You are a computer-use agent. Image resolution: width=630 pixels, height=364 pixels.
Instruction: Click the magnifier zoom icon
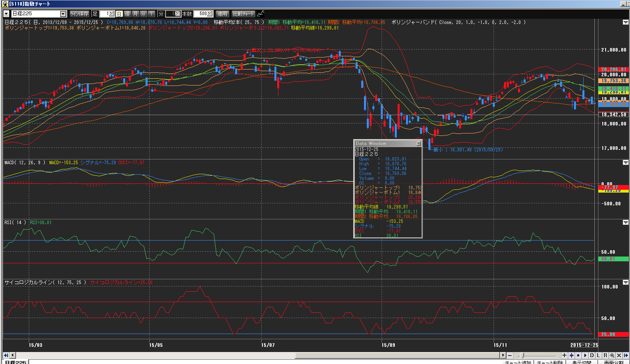[x=612, y=355]
